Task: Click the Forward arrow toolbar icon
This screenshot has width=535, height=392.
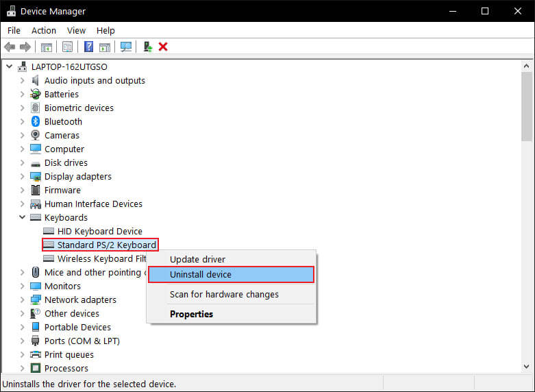Action: tap(25, 47)
